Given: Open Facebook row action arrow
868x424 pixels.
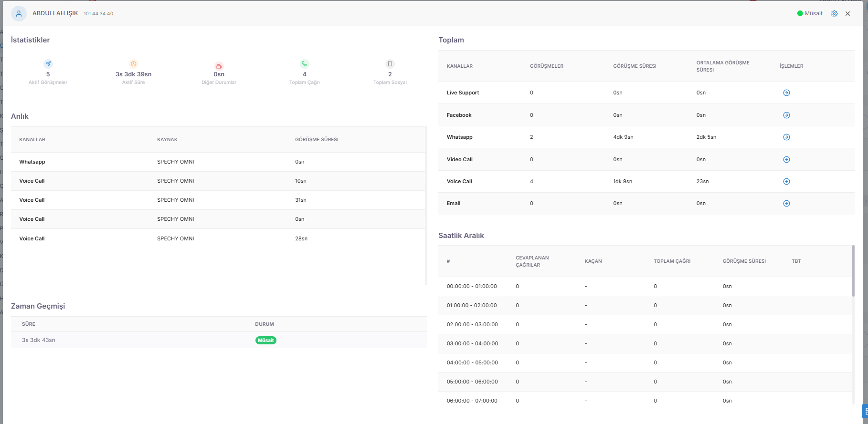Looking at the screenshot, I should (786, 115).
